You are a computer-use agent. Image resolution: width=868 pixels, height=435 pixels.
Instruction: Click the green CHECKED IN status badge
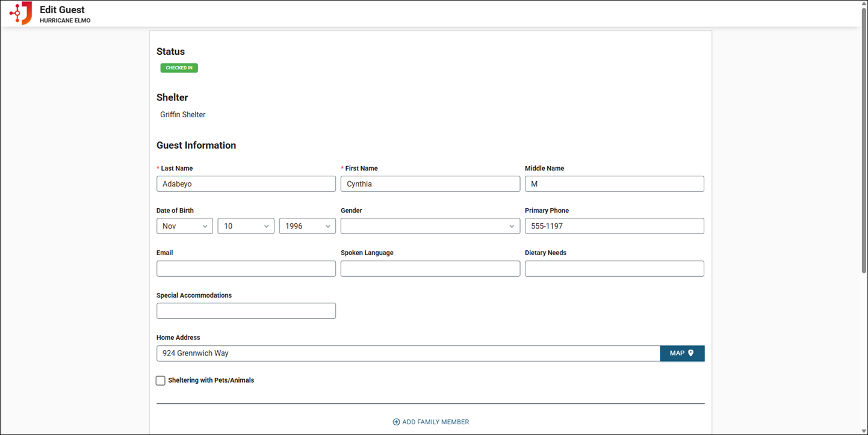click(179, 68)
